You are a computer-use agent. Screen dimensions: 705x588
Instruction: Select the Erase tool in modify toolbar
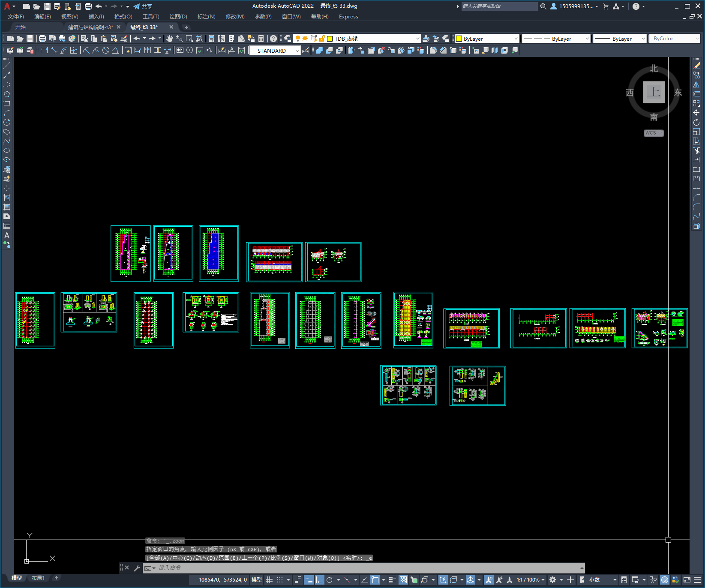[x=696, y=66]
